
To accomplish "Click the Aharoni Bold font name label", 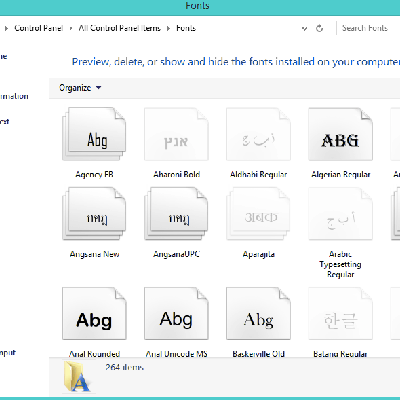I will pyautogui.click(x=177, y=174).
